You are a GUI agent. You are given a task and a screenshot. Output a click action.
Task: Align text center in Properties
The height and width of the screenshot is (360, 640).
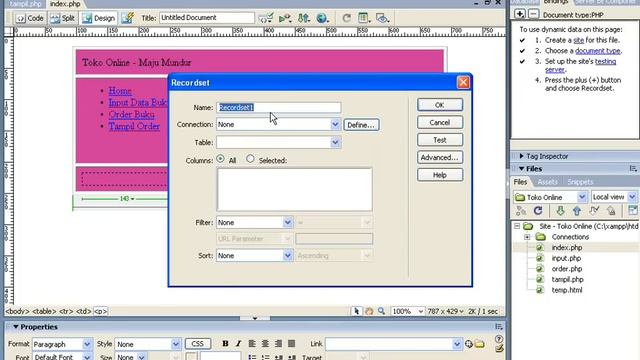pos(265,344)
